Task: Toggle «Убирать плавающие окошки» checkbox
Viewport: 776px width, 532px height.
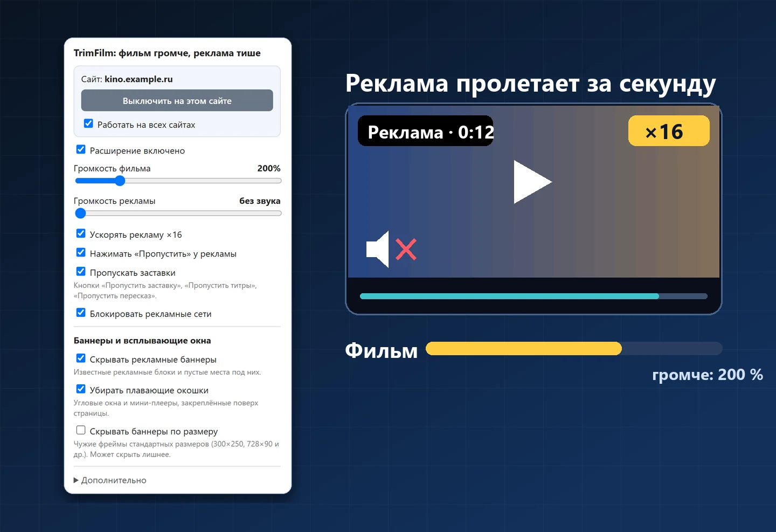Action: pyautogui.click(x=81, y=389)
